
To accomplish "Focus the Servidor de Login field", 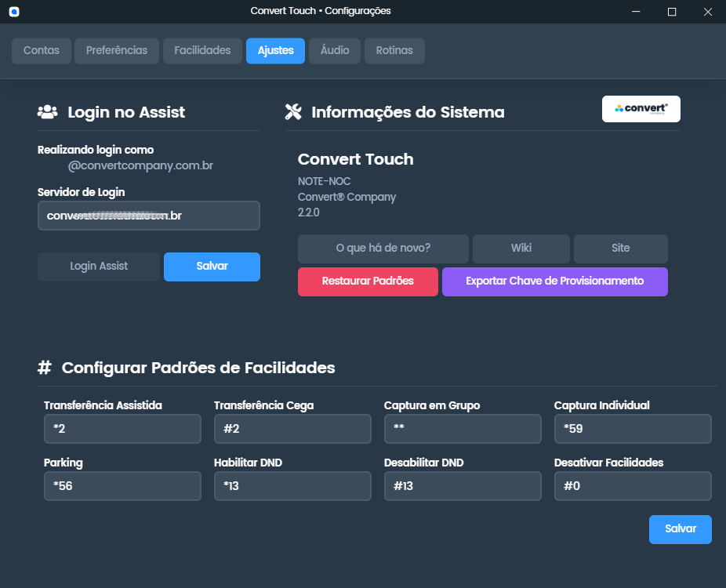I will [x=149, y=216].
